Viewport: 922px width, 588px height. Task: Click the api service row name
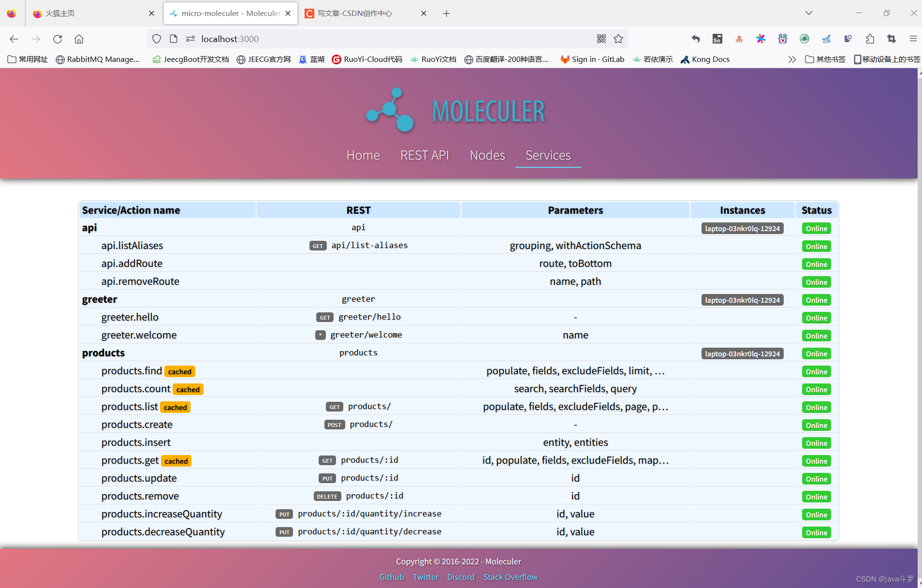click(x=89, y=228)
